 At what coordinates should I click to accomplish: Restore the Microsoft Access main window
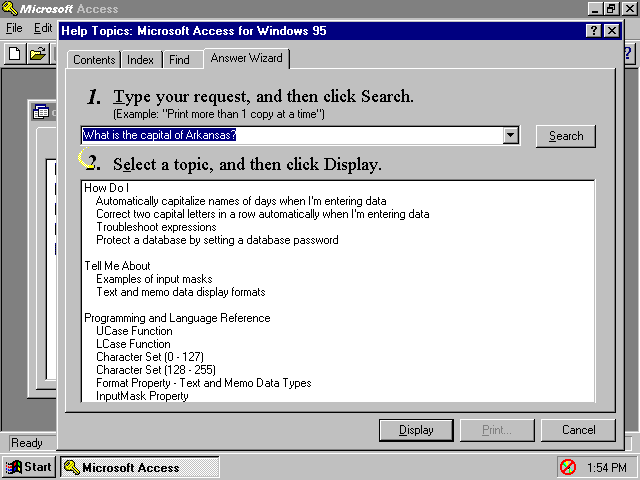(x=611, y=8)
